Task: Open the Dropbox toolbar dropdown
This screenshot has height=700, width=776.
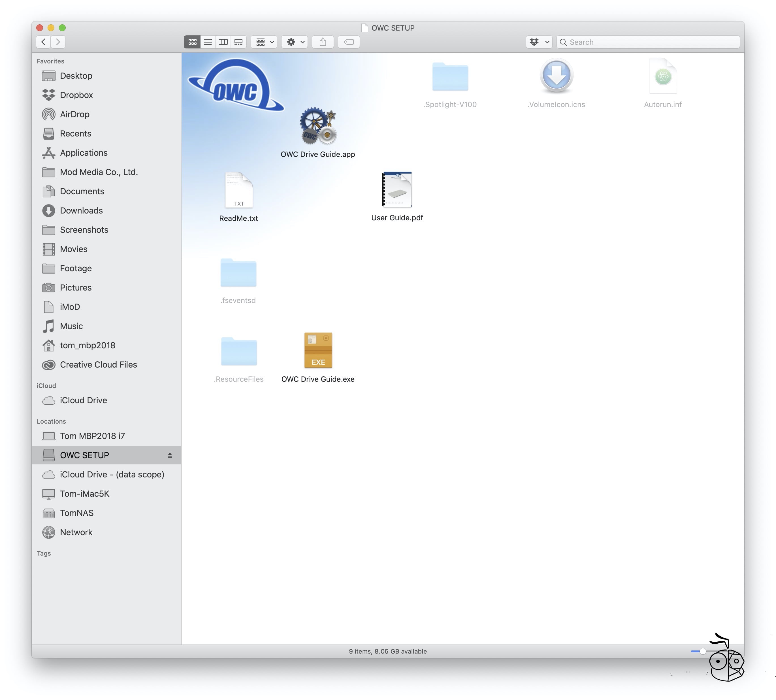Action: 539,42
